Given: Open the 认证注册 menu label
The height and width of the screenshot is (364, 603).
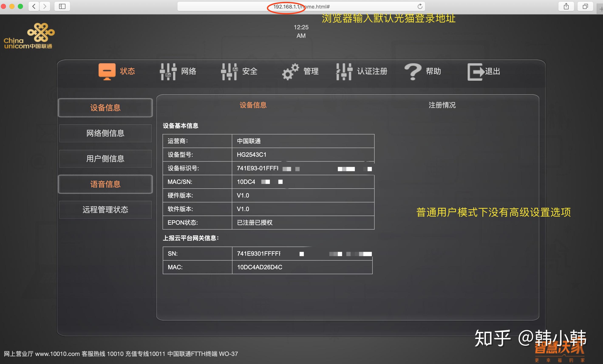Looking at the screenshot, I should [372, 71].
